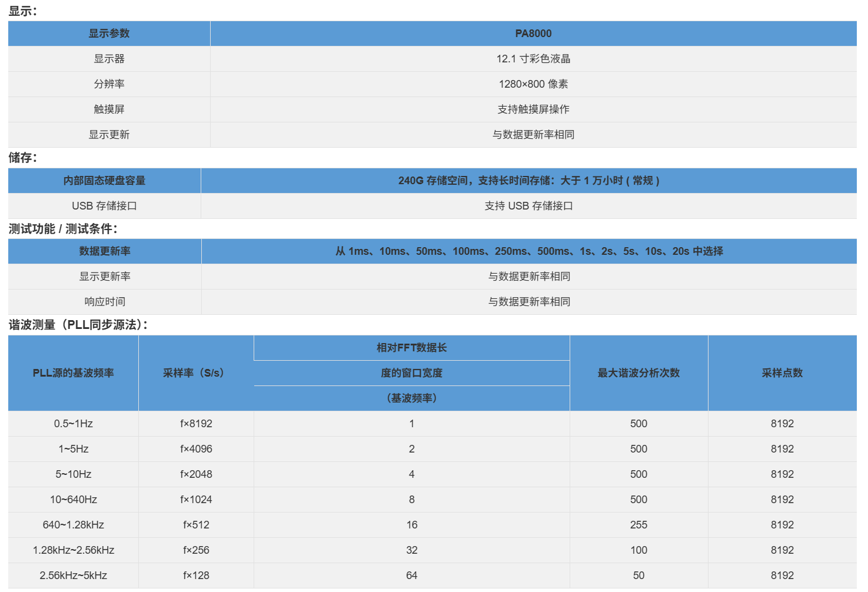Click the PA8000 column header

pos(533,34)
